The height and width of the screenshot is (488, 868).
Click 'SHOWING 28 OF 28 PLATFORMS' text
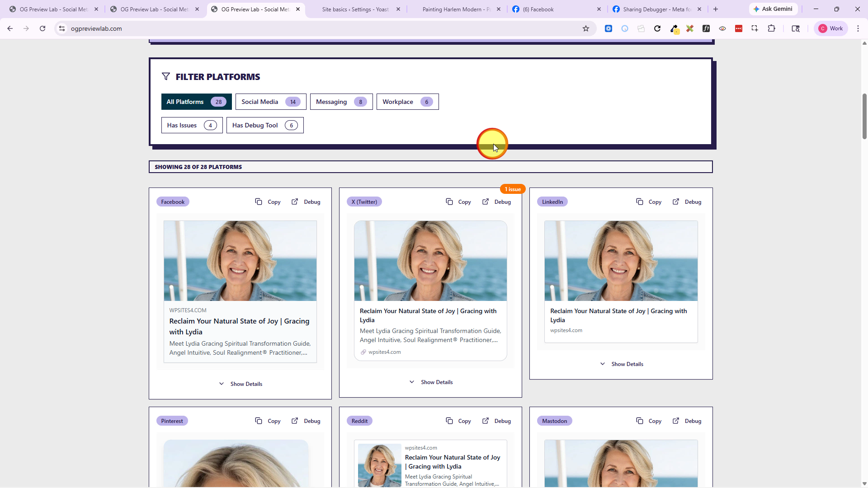pyautogui.click(x=198, y=167)
